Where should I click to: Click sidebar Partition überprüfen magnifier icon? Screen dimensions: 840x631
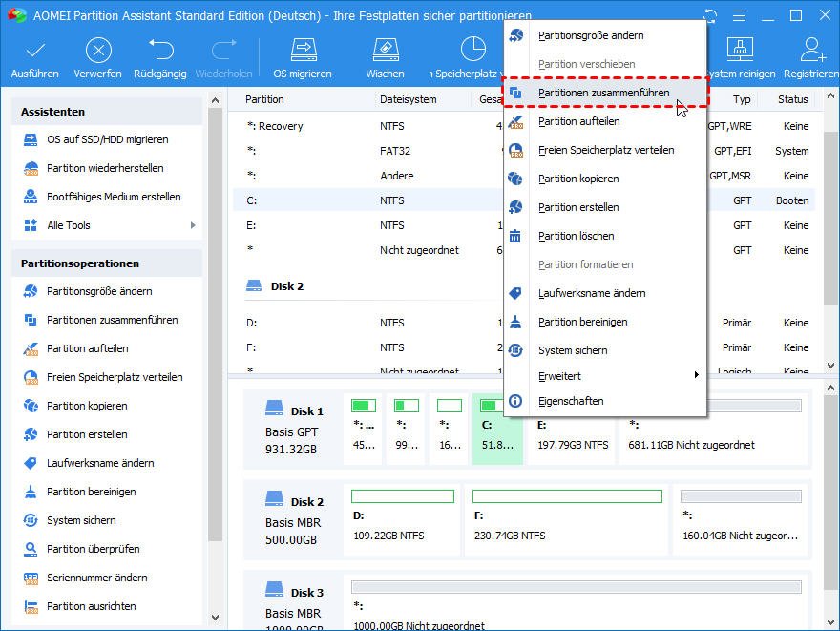31,549
